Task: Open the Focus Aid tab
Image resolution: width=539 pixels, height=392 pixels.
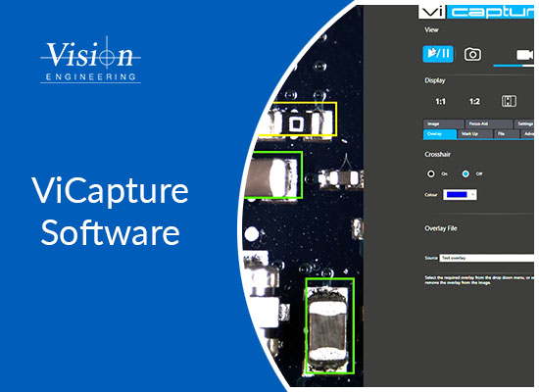Action: click(x=489, y=123)
